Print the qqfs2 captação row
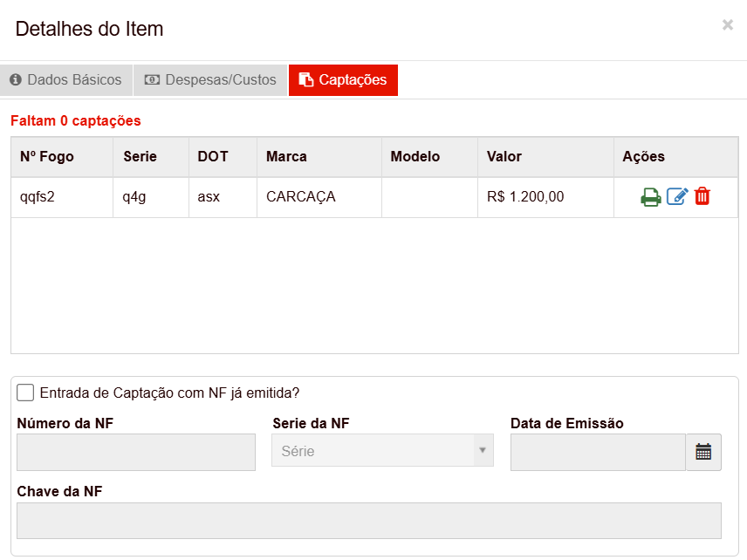 (x=650, y=197)
